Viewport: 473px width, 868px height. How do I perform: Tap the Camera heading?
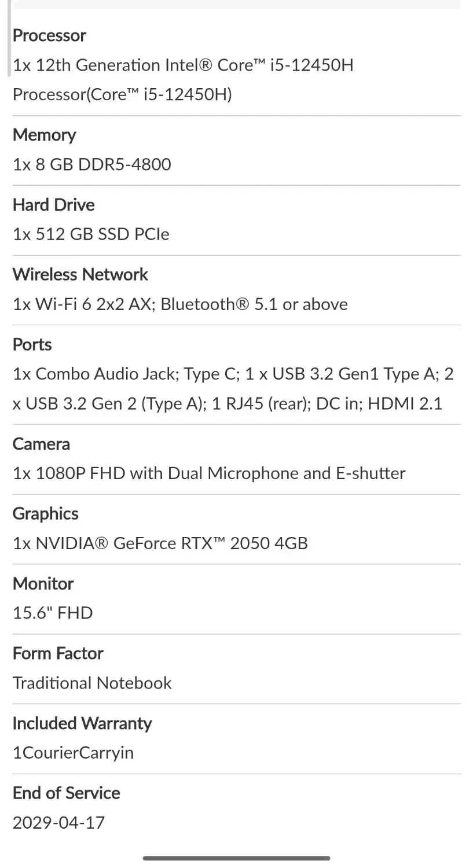pyautogui.click(x=41, y=444)
